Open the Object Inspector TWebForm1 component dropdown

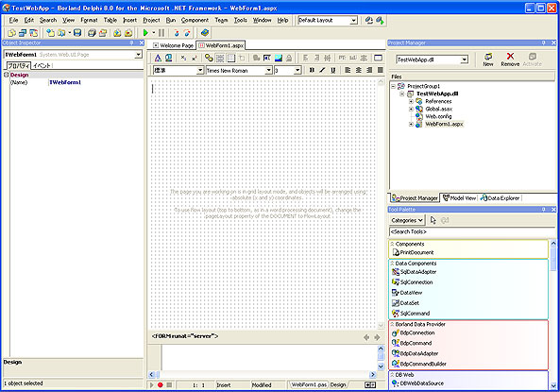[x=138, y=55]
